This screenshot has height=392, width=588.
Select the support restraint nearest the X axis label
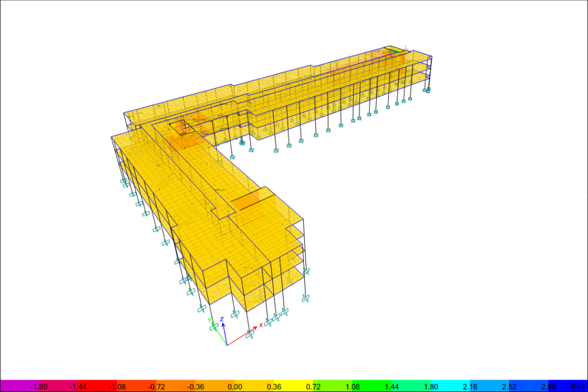[x=268, y=323]
